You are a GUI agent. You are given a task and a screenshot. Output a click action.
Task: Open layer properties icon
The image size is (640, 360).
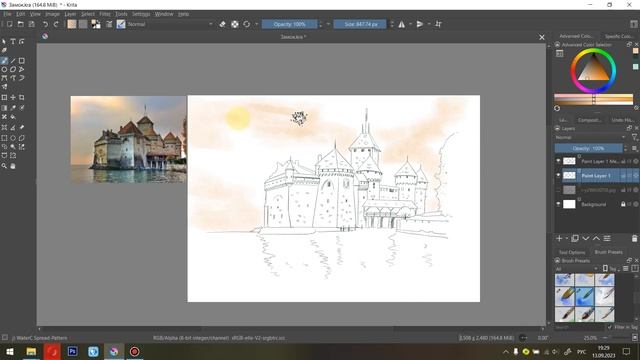(607, 238)
